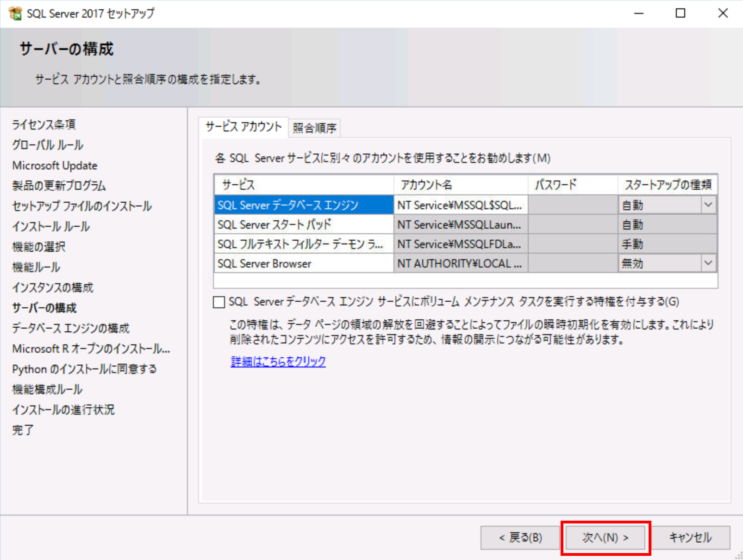Click グローバル ルール in the steps list

click(x=48, y=145)
